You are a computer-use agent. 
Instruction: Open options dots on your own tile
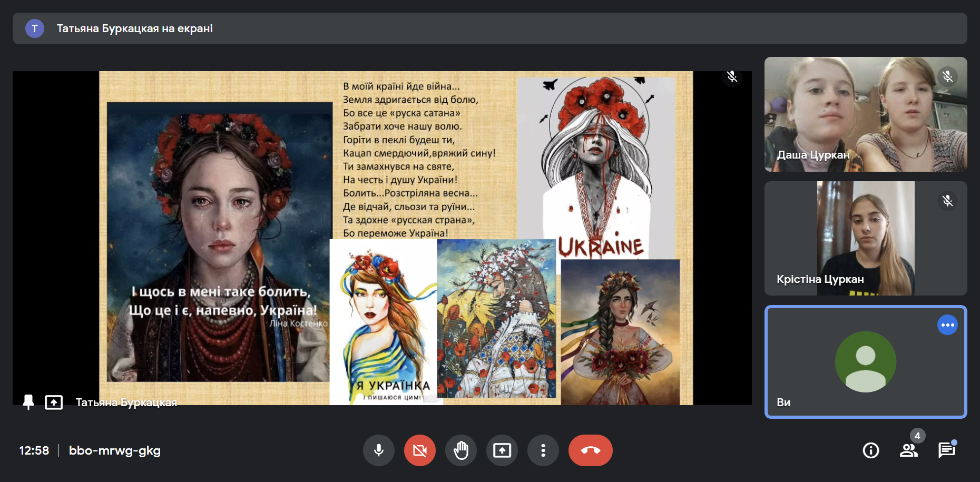click(947, 325)
